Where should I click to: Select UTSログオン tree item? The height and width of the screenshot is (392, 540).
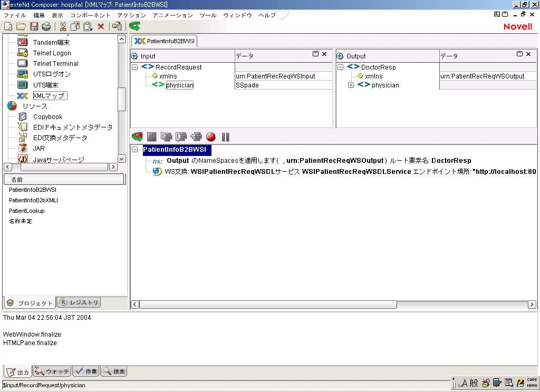[x=52, y=74]
